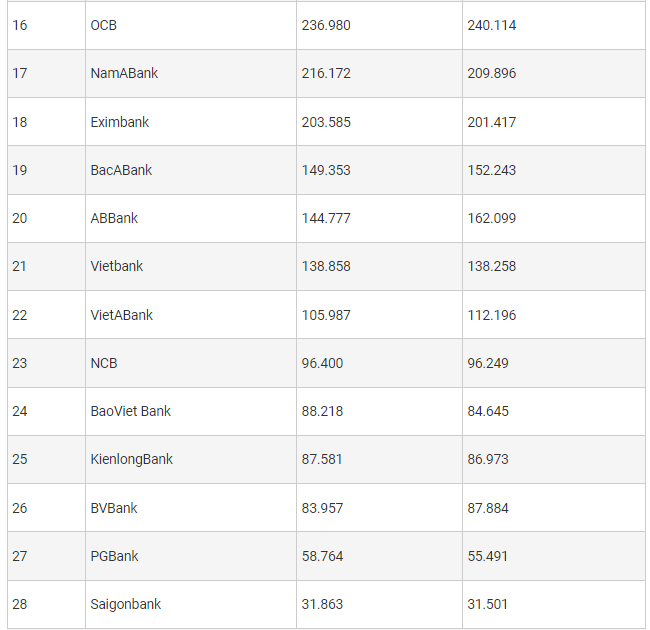Click PGBank's value 58.764

point(322,556)
